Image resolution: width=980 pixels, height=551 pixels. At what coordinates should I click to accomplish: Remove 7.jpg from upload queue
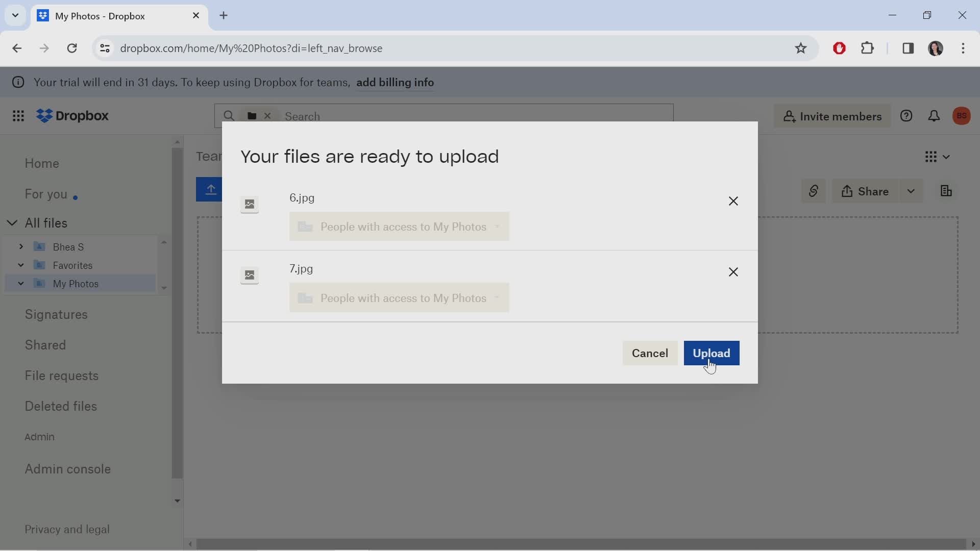[733, 272]
